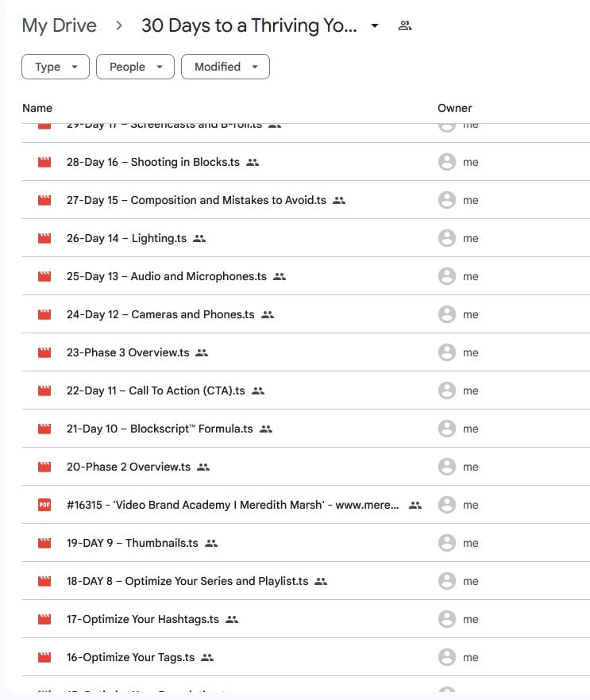Click video icon of Shooting in Blocks file
This screenshot has height=700, width=590.
(x=44, y=162)
